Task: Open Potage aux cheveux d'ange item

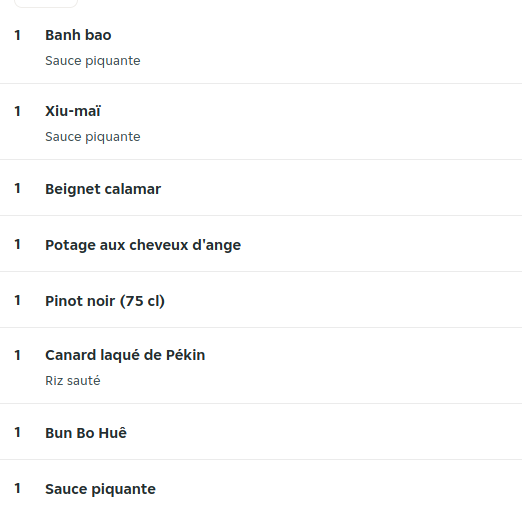Action: [143, 245]
